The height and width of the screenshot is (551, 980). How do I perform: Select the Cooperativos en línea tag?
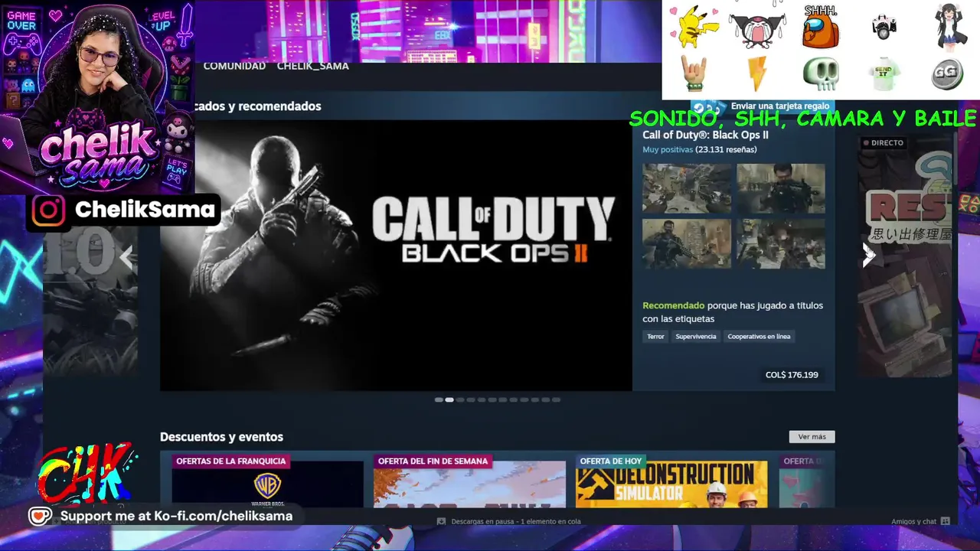759,337
